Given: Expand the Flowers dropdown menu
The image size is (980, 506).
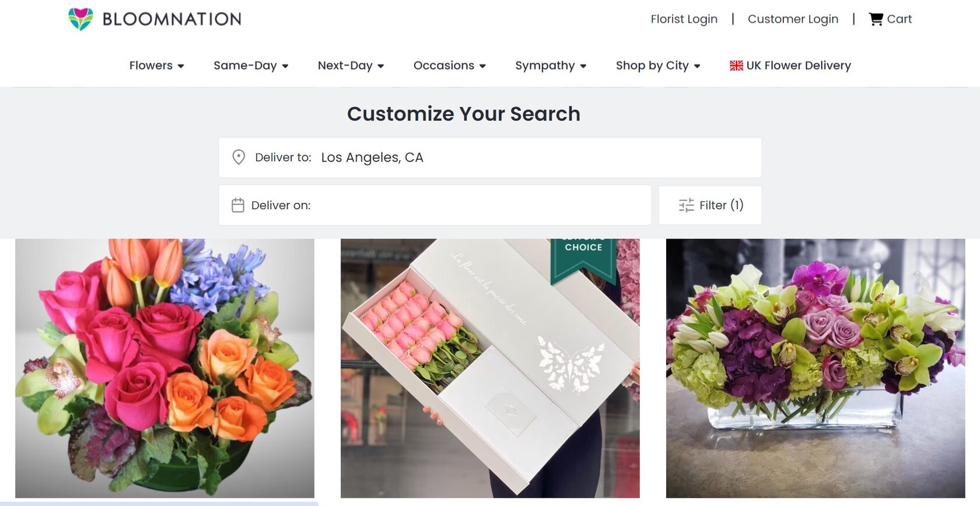Looking at the screenshot, I should tap(156, 65).
